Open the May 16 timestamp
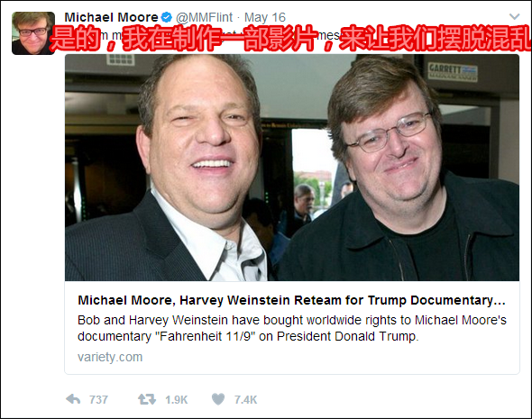This screenshot has height=419, width=532. pos(265,17)
